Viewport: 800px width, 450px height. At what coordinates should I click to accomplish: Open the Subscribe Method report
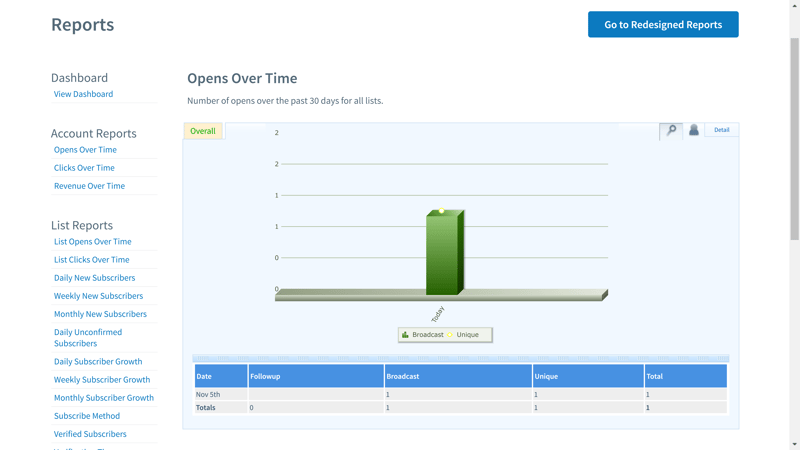click(87, 416)
